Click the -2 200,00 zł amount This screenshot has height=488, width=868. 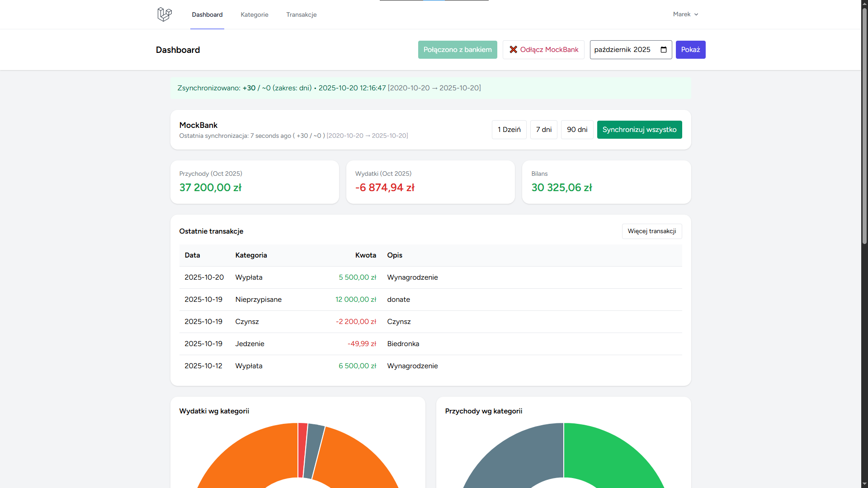(356, 322)
